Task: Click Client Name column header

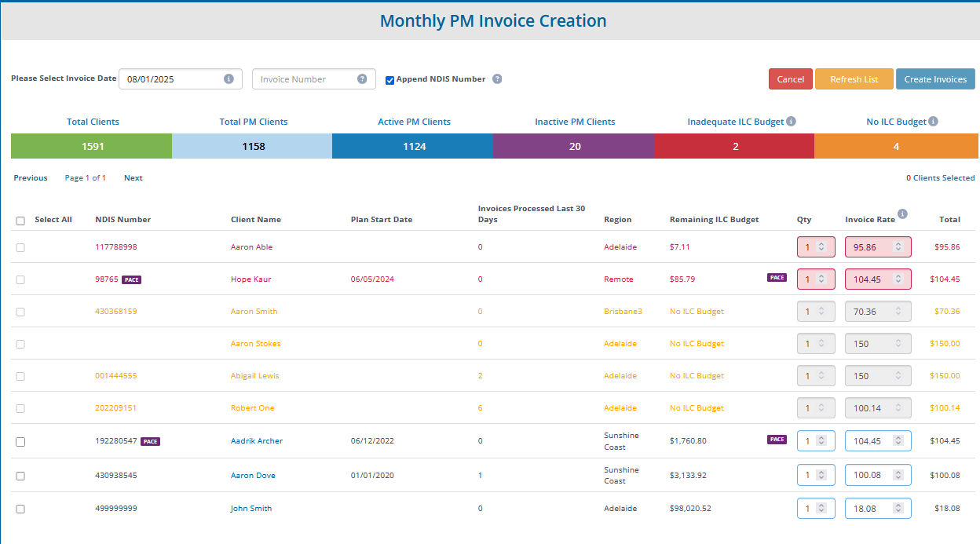Action: click(256, 220)
